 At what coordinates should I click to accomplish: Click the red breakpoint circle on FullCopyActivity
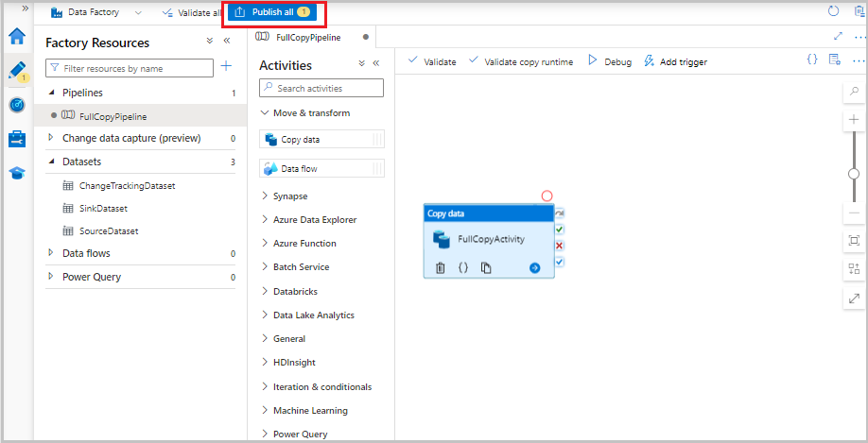click(x=547, y=196)
